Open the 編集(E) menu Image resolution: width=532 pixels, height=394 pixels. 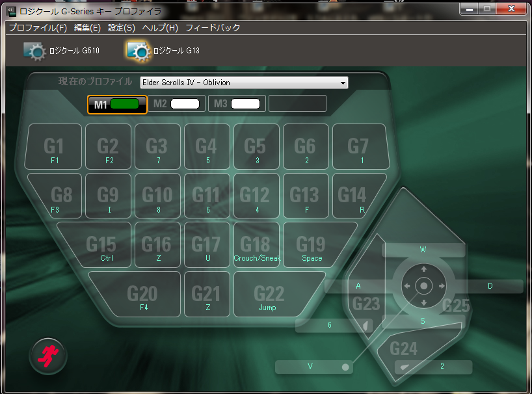coord(87,28)
